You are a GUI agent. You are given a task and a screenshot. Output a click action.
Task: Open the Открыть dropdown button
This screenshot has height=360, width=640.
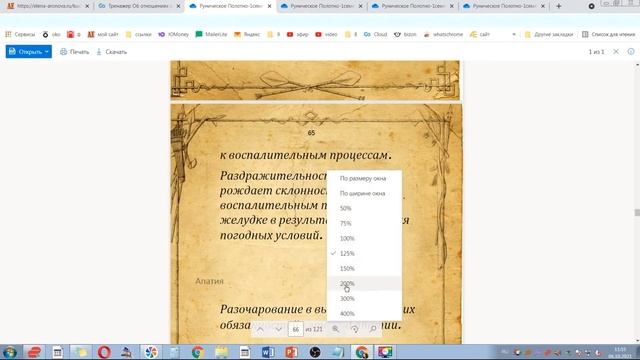29,52
